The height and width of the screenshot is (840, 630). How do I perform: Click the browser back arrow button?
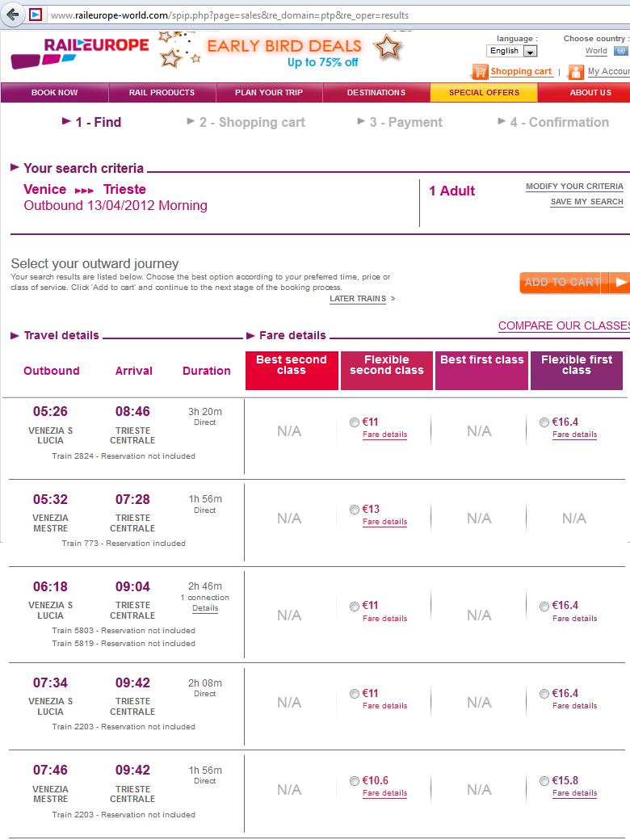tap(13, 15)
